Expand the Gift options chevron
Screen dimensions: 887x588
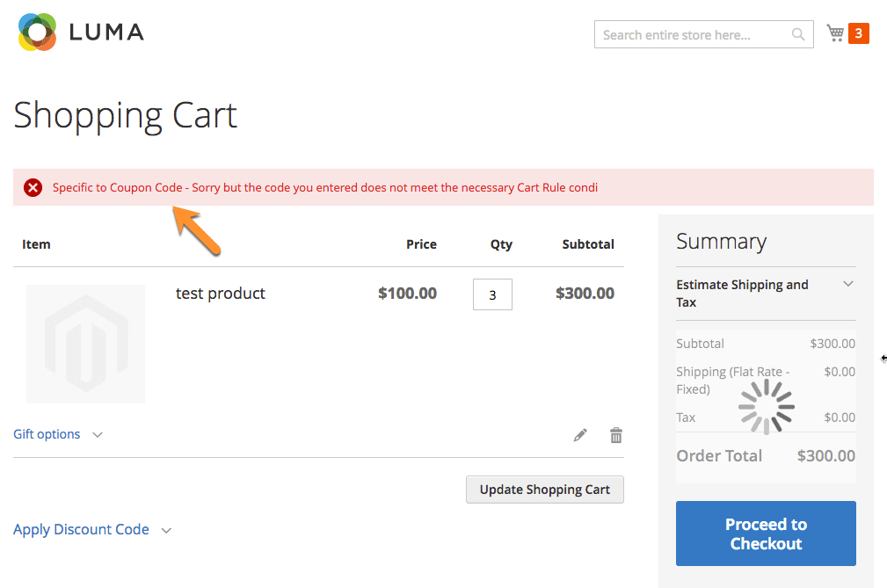[x=98, y=435]
